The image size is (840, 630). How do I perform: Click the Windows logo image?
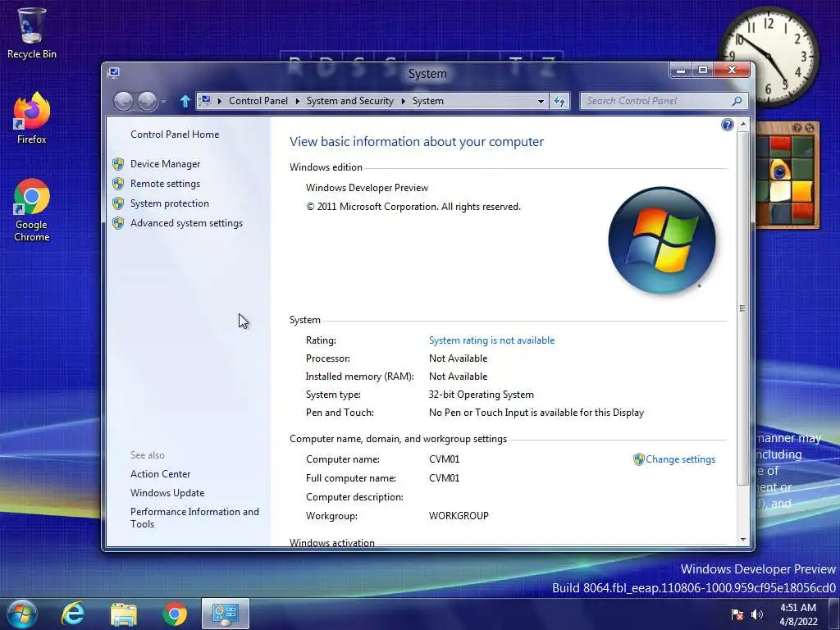pos(662,240)
